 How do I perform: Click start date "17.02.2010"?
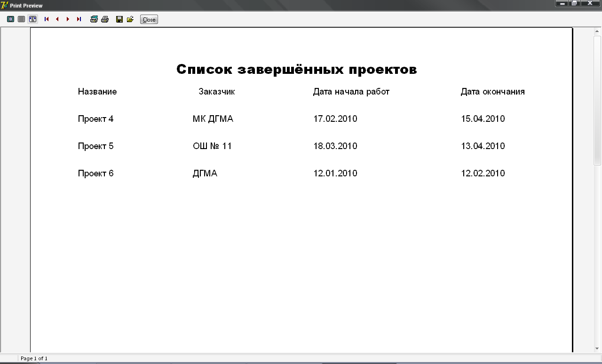335,119
